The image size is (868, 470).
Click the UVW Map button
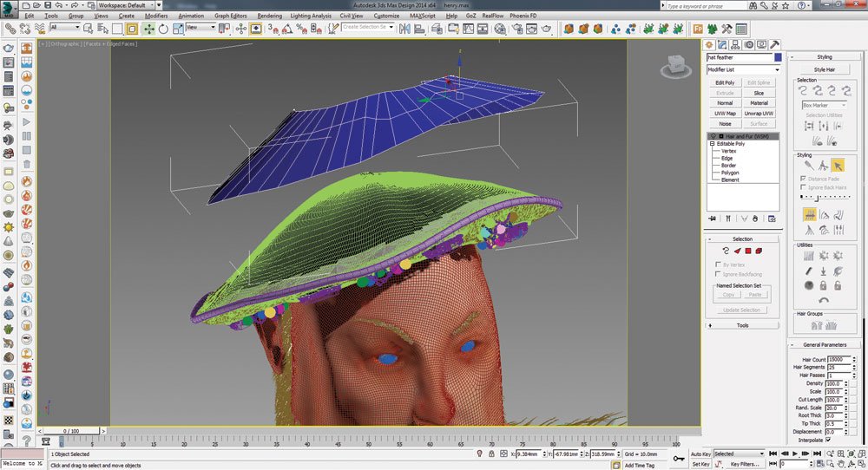pyautogui.click(x=725, y=114)
